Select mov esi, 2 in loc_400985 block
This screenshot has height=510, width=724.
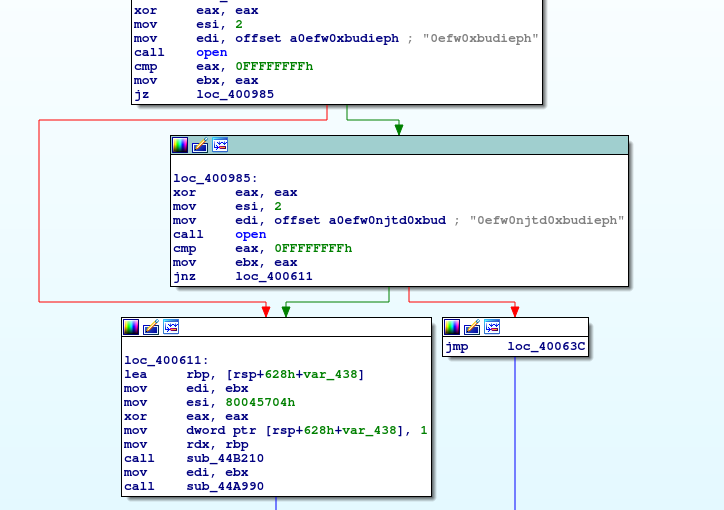[227, 206]
